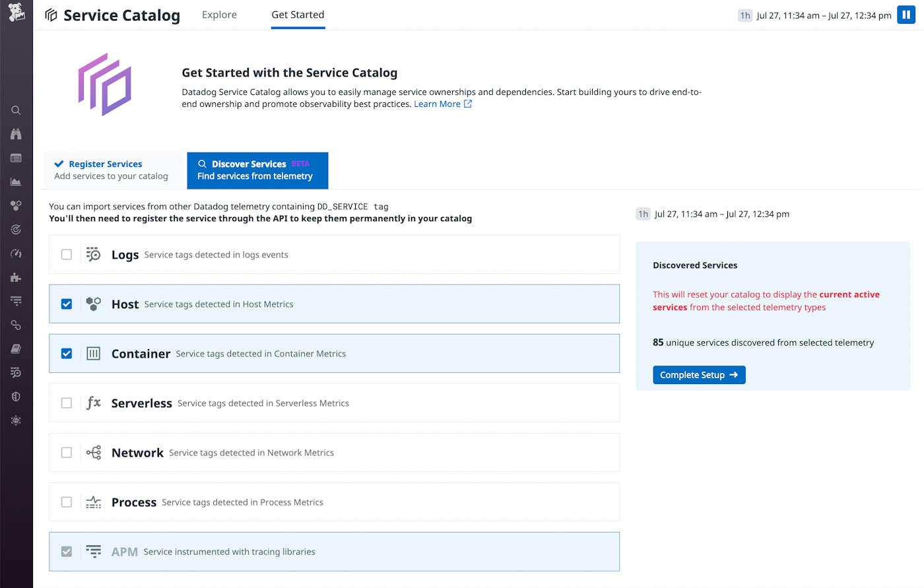Open search from the sidebar magnifier icon

click(16, 110)
